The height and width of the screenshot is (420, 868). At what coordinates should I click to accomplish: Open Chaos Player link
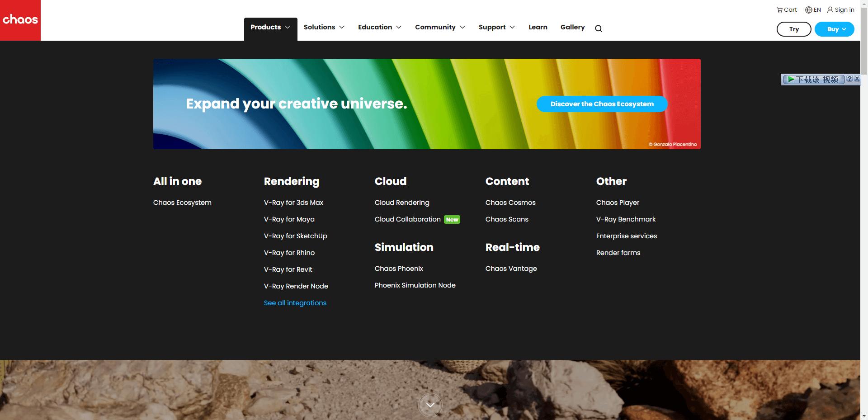click(618, 203)
